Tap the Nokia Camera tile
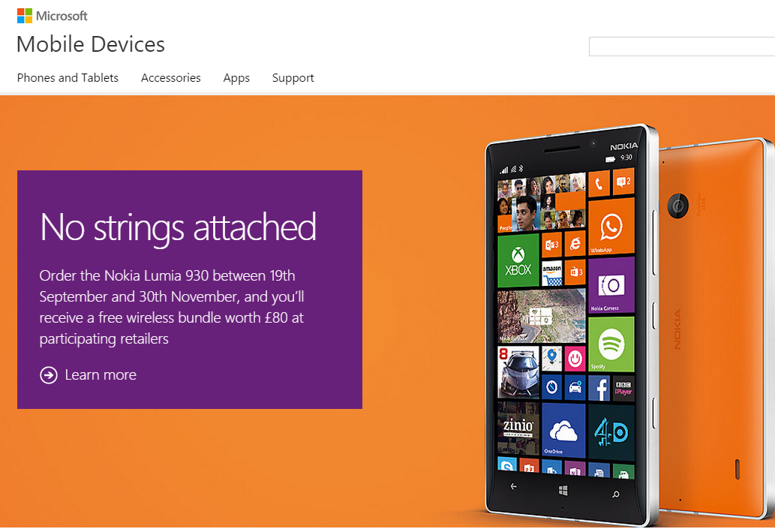The image size is (775, 532). tap(611, 285)
